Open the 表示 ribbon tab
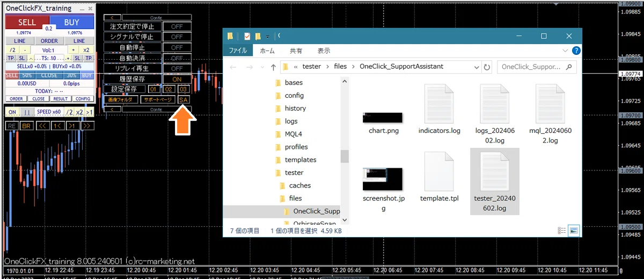 [x=324, y=51]
